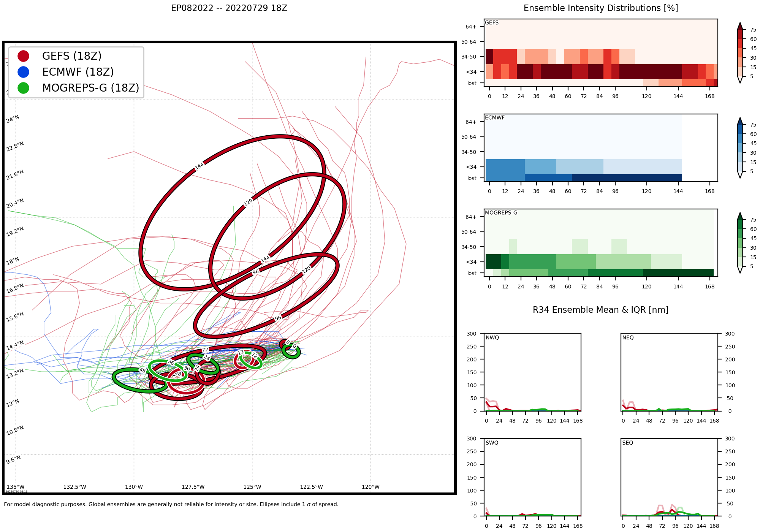This screenshot has height=532, width=760.
Task: Click the 130°W longitude label on the map
Action: coord(134,487)
